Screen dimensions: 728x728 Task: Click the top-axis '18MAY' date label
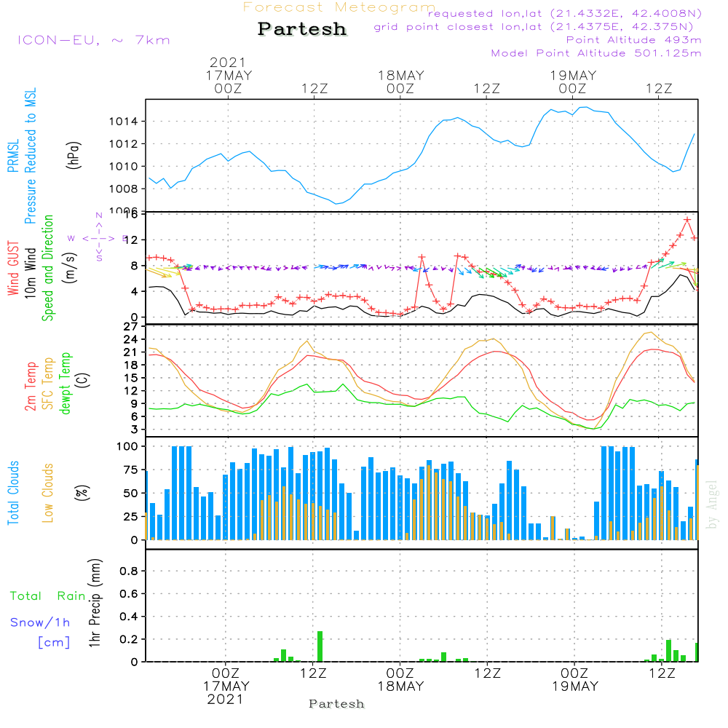(x=400, y=75)
